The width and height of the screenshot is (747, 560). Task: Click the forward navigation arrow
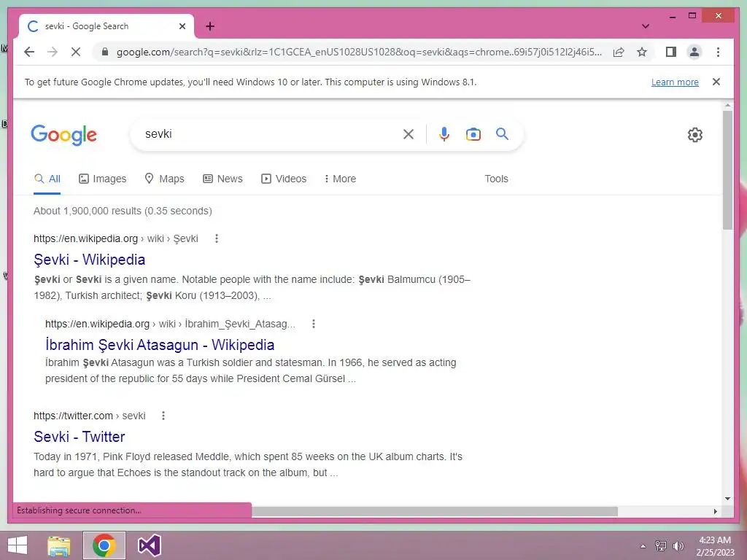point(53,52)
